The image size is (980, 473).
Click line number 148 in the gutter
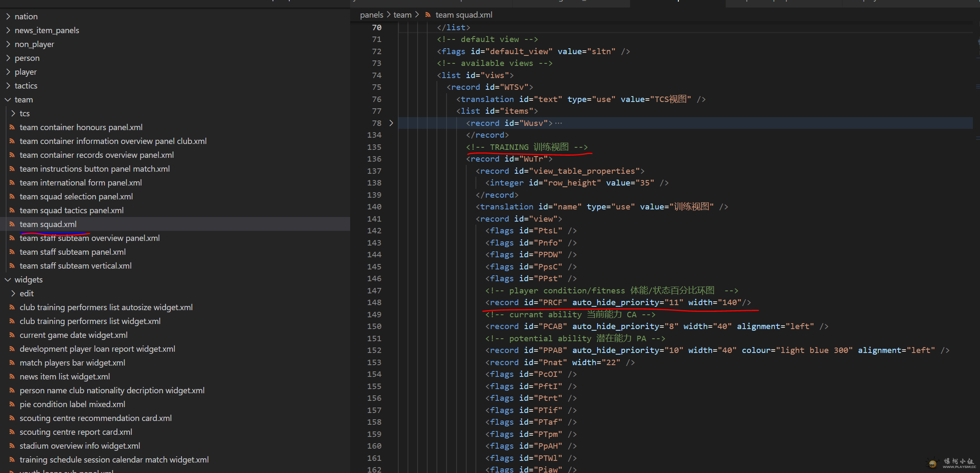(374, 302)
